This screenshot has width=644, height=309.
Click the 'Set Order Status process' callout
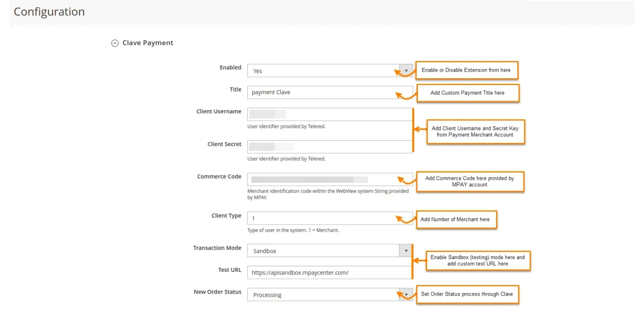click(467, 294)
